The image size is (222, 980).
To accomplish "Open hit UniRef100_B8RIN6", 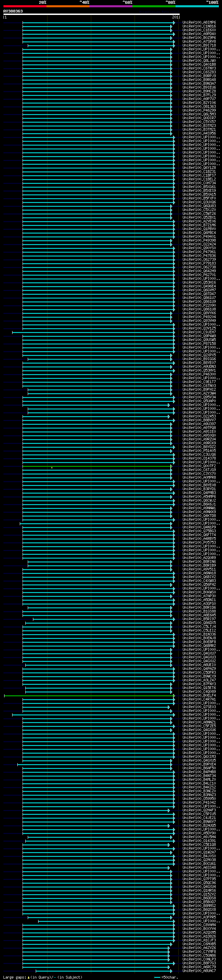I will pyautogui.click(x=199, y=561).
